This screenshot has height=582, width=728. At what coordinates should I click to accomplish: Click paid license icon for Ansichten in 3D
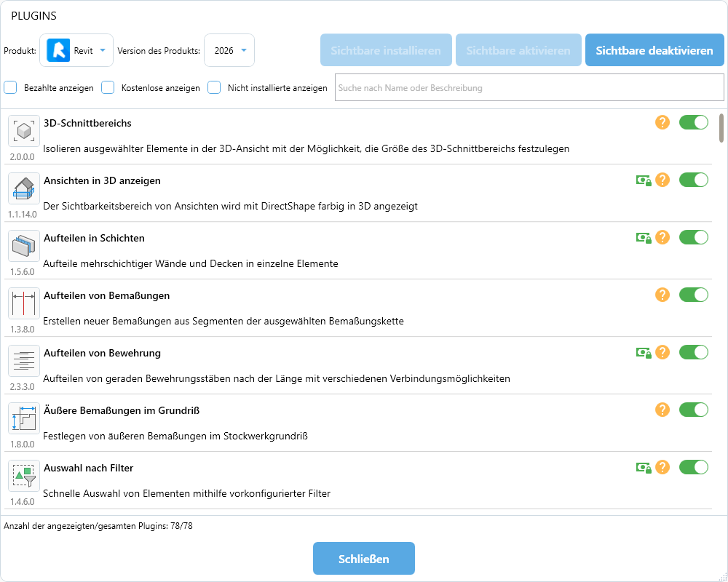pos(643,180)
